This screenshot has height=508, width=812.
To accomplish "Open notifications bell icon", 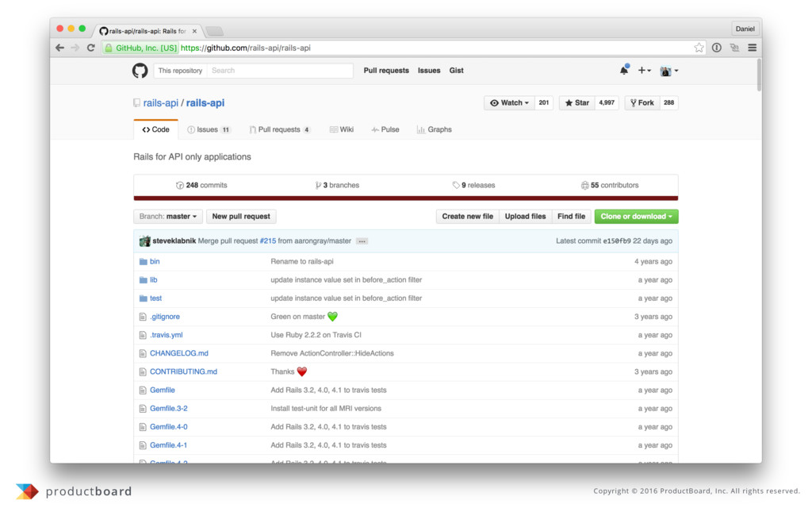I will pyautogui.click(x=624, y=70).
